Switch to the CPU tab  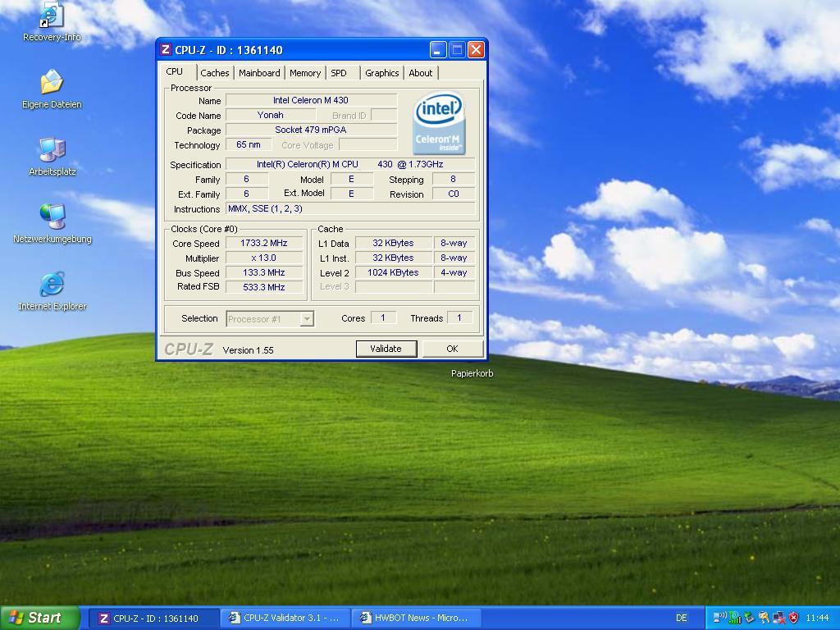(x=175, y=72)
